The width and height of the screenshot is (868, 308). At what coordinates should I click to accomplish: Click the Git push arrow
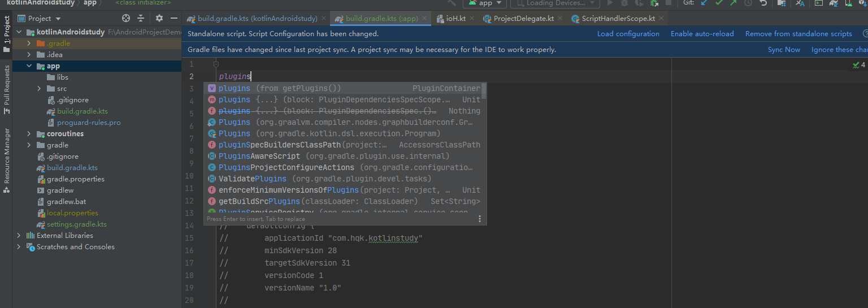734,3
